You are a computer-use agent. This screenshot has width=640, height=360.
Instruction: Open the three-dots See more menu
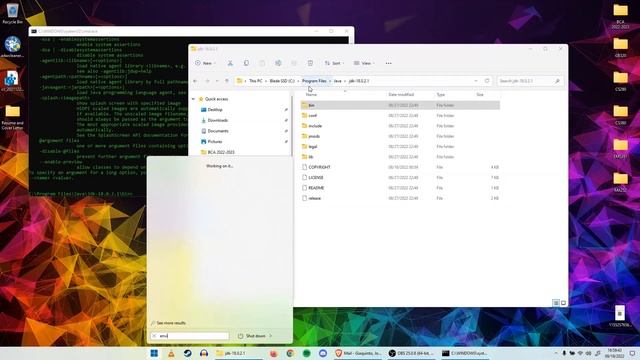(x=389, y=63)
